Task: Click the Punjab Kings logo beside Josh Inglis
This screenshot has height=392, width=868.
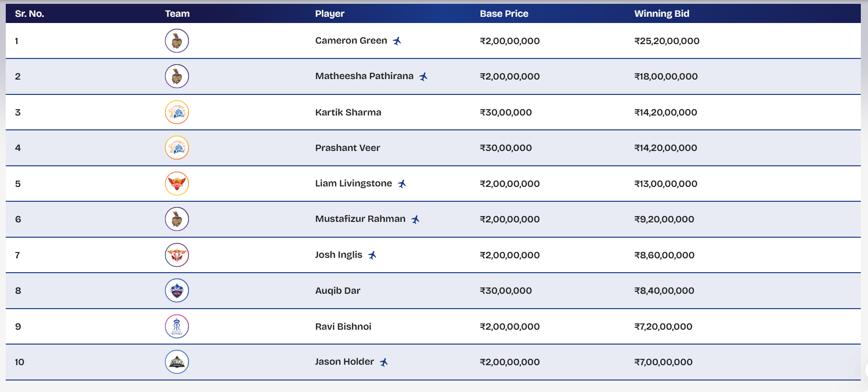Action: click(x=176, y=255)
